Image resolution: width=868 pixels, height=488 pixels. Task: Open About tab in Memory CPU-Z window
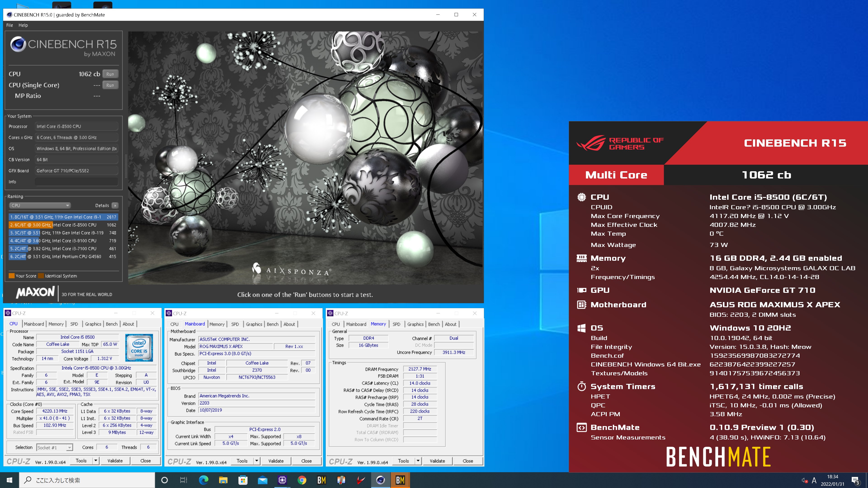click(x=451, y=324)
